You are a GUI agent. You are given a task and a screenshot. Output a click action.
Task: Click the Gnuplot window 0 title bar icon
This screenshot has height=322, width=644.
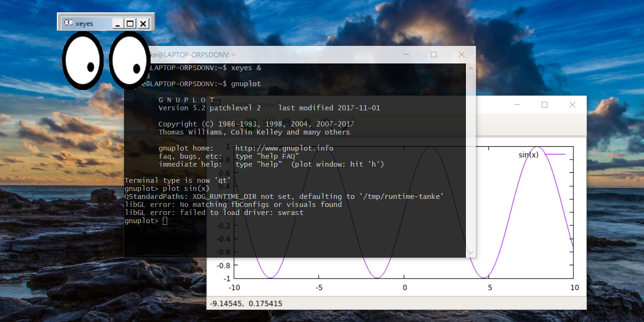coord(216,103)
